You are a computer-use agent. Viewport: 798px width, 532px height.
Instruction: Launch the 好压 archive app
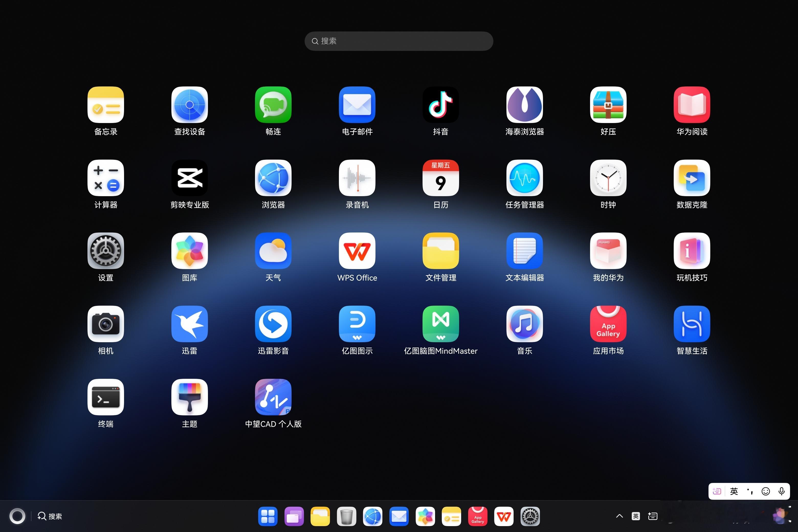click(608, 105)
